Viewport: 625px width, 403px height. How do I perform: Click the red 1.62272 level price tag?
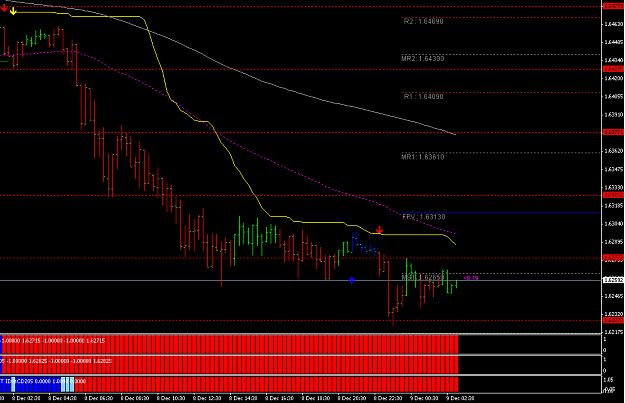pos(613,320)
